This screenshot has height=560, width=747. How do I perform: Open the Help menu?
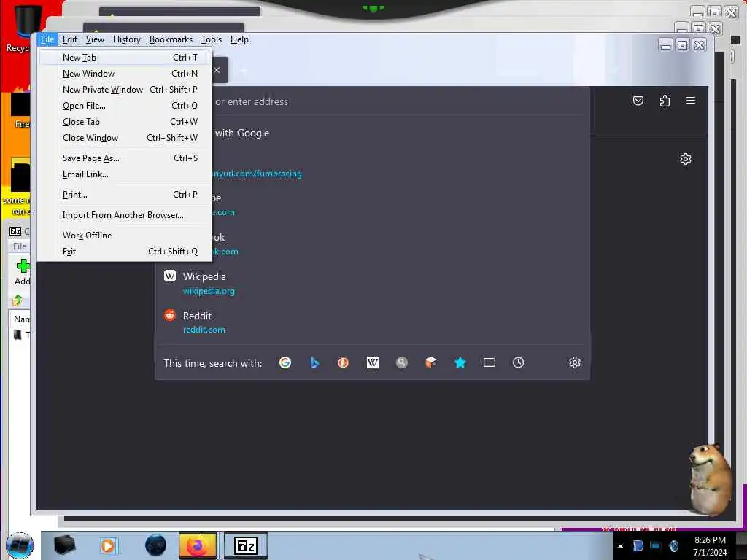(x=239, y=39)
